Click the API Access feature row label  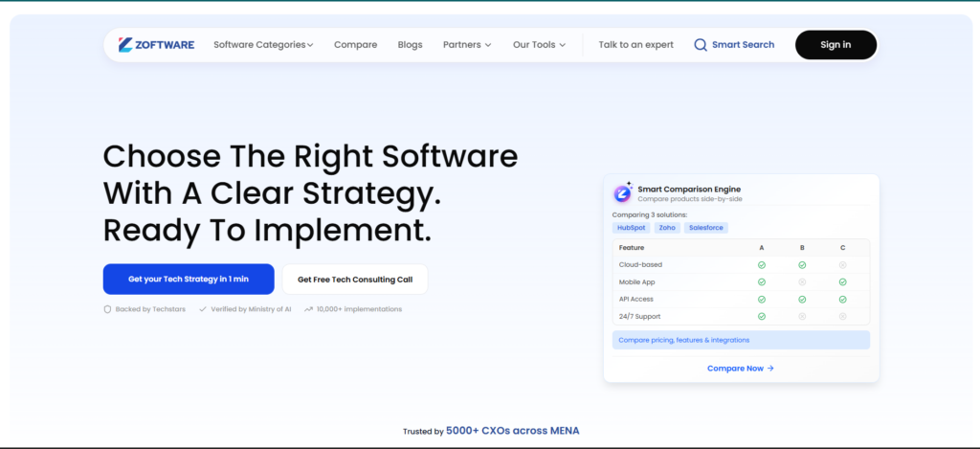click(636, 300)
